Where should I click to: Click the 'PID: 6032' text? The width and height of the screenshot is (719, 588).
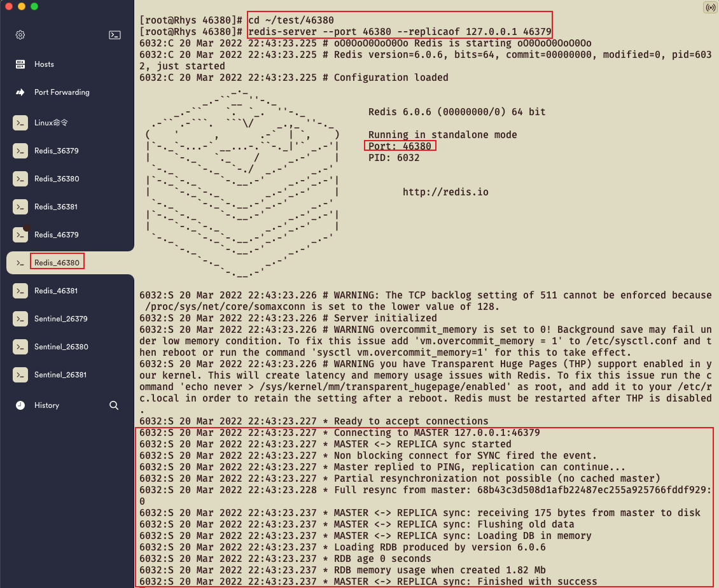394,158
